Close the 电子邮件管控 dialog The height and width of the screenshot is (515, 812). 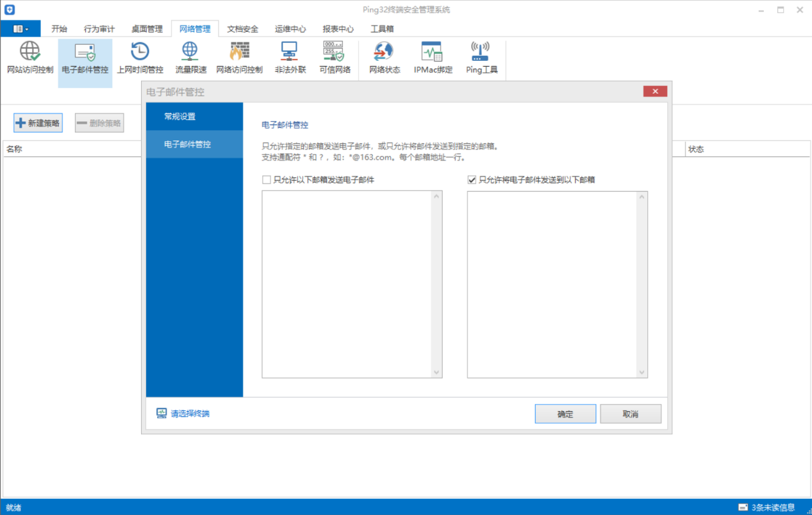[x=655, y=92]
